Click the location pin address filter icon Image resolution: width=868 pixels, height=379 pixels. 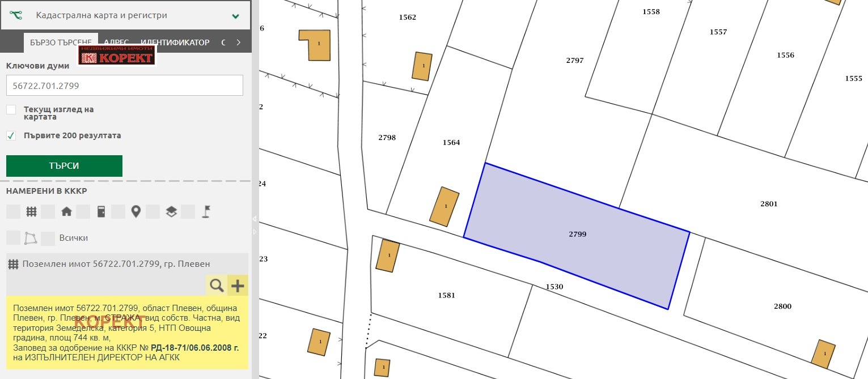(x=136, y=212)
